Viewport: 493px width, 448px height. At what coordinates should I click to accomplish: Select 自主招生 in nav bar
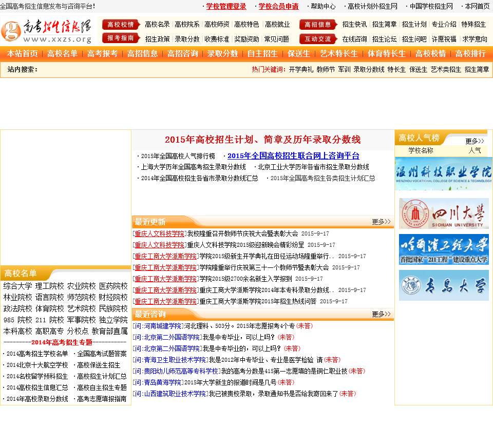click(262, 54)
